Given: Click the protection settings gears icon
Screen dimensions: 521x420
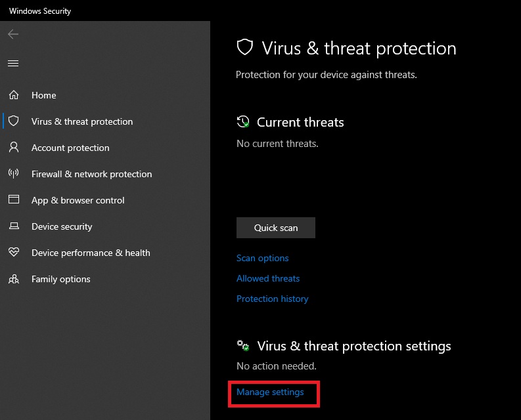Looking at the screenshot, I should pos(243,346).
